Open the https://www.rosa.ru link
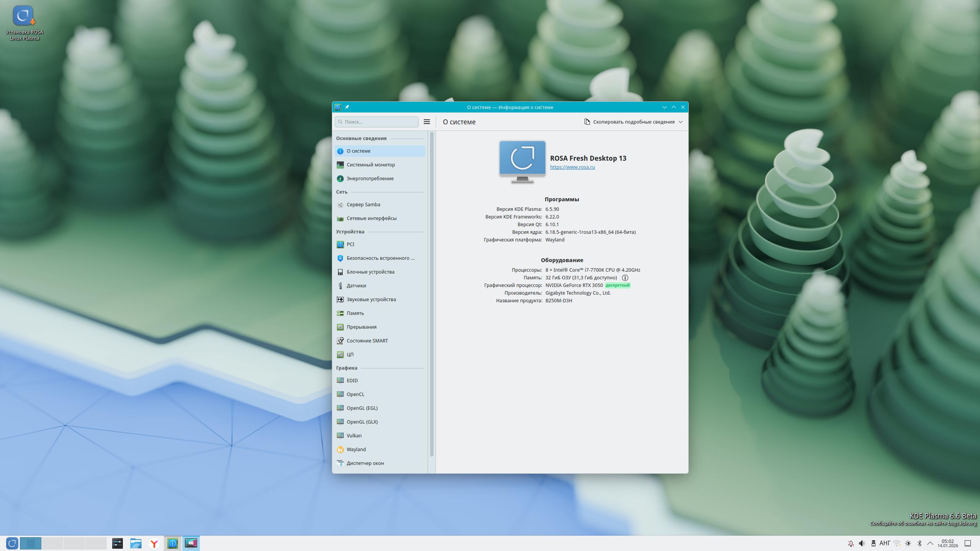Viewport: 980px width, 551px height. (x=572, y=167)
